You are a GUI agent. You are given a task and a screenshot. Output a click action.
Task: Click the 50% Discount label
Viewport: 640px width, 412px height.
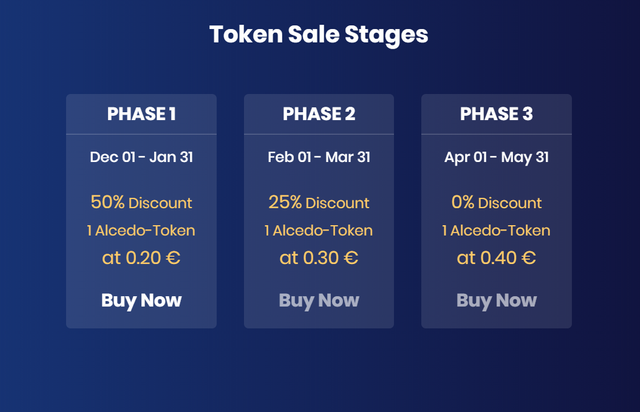(x=141, y=202)
